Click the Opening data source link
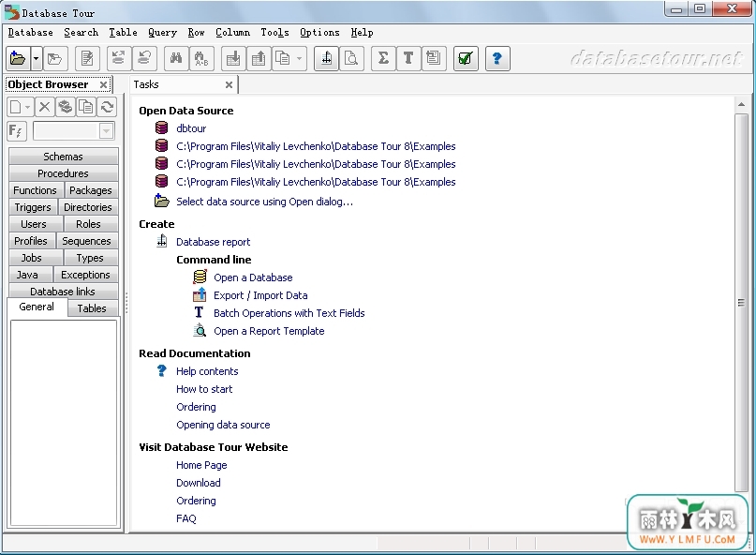This screenshot has width=756, height=555. (x=223, y=425)
